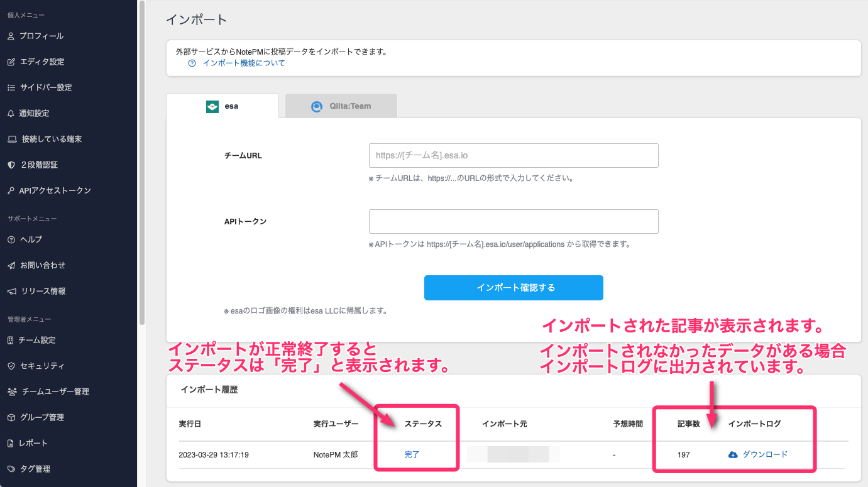Open タグ管理 page
The height and width of the screenshot is (487, 868).
[35, 469]
